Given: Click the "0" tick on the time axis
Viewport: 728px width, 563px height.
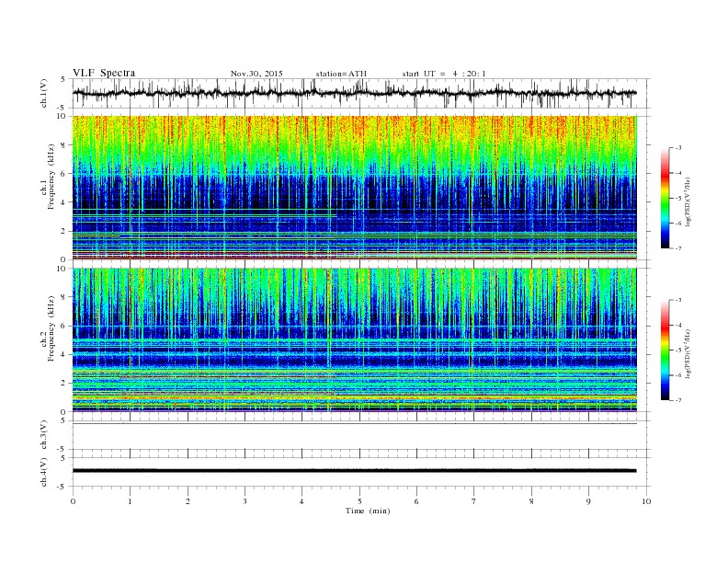Looking at the screenshot, I should [x=73, y=501].
